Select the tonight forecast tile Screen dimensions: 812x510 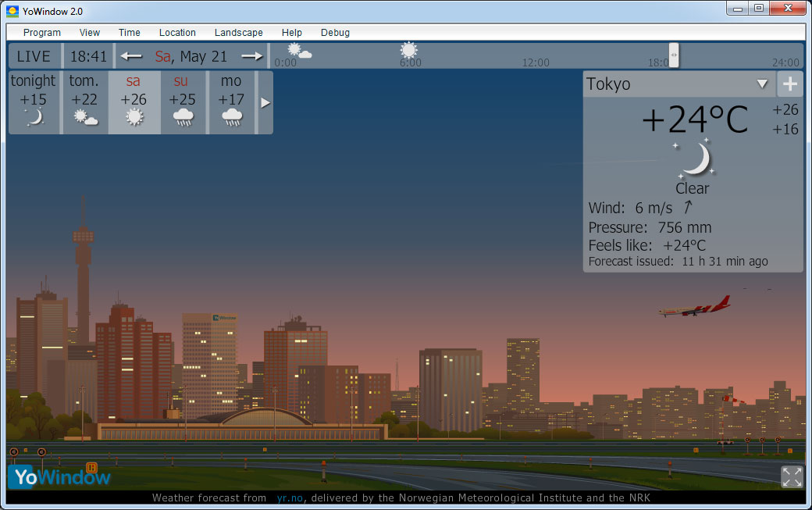point(34,102)
